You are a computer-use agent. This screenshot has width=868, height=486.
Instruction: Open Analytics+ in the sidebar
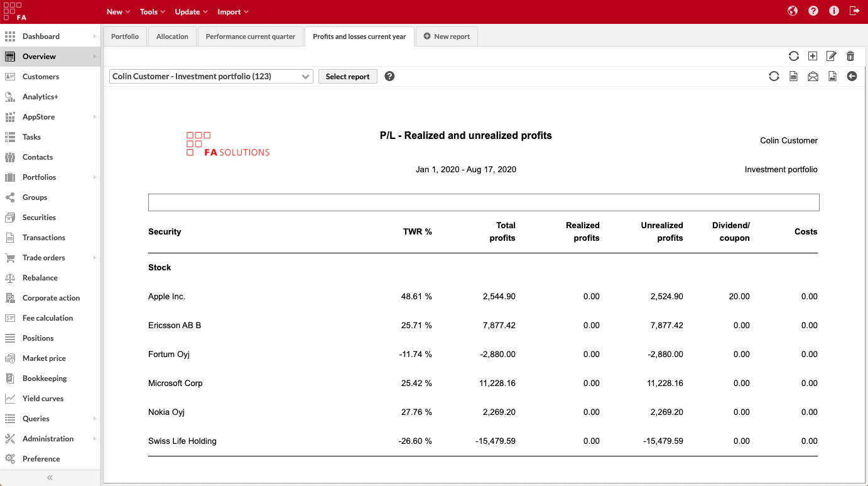(x=50, y=97)
